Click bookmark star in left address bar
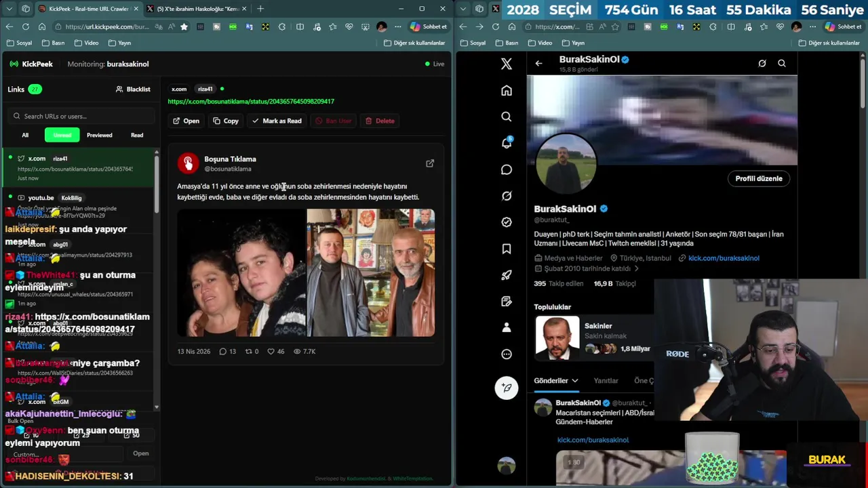The image size is (868, 488). [184, 26]
